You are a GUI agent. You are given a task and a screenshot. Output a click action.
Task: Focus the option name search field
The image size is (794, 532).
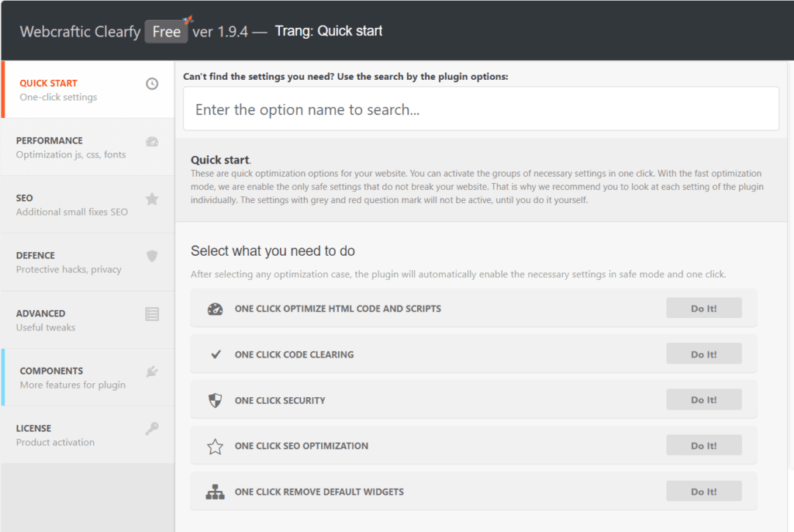481,109
